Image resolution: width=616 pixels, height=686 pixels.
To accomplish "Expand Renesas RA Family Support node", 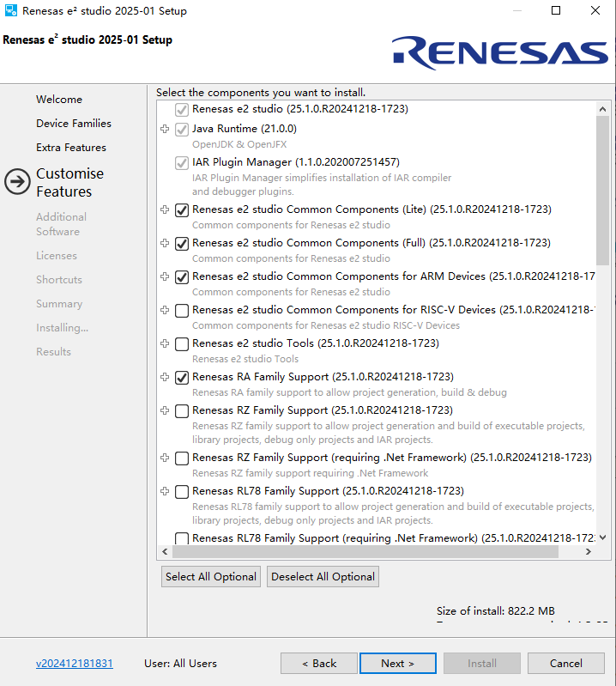I will pyautogui.click(x=165, y=377).
